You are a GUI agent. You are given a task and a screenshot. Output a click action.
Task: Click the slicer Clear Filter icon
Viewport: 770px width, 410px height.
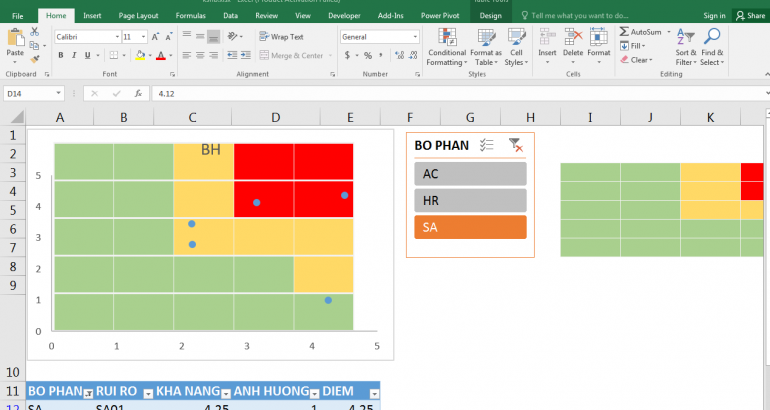516,145
